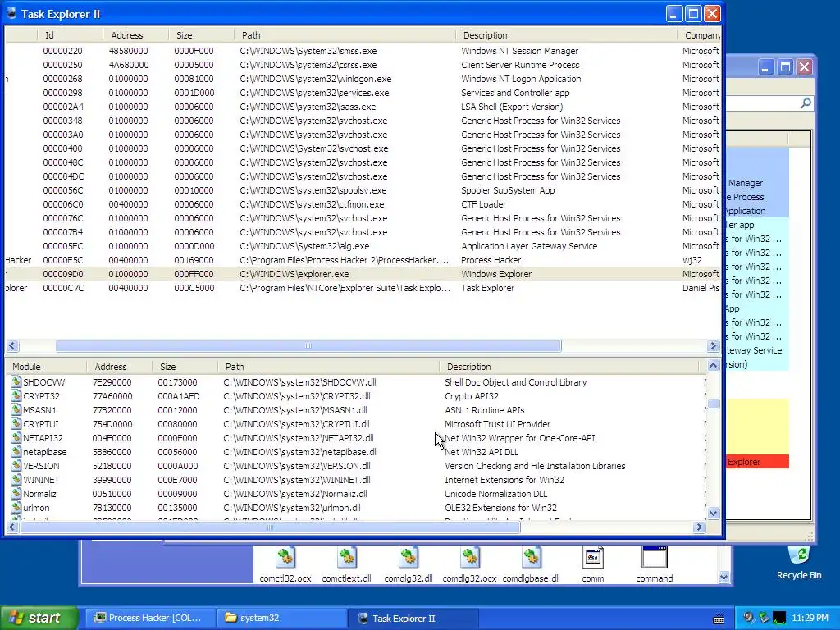Sort process list by Size column
This screenshot has width=840, height=630.
tap(201, 34)
